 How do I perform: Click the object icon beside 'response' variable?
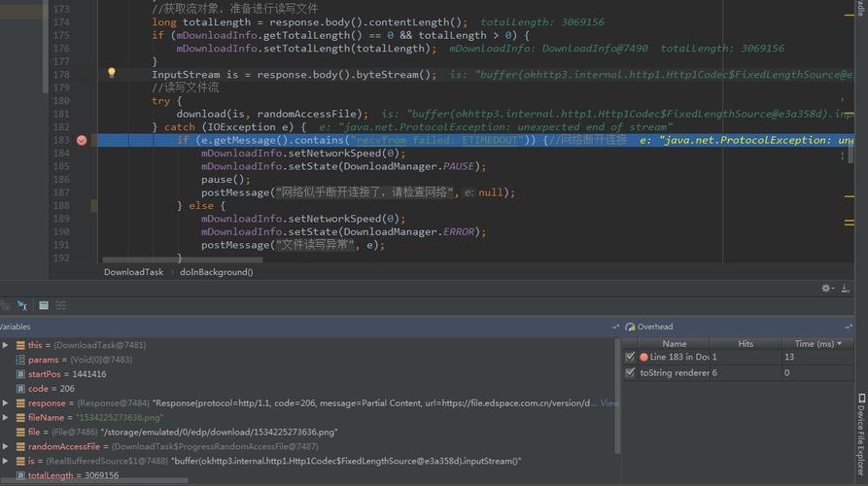pyautogui.click(x=20, y=403)
